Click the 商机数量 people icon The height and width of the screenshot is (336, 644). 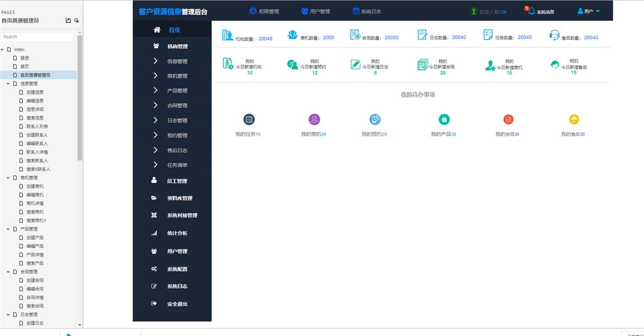tap(292, 35)
